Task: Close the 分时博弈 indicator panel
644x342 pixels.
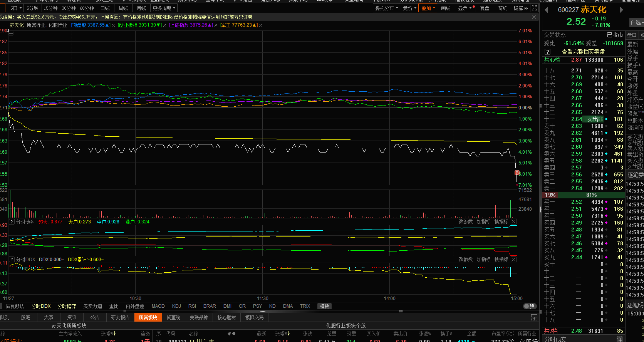Action: (513, 222)
